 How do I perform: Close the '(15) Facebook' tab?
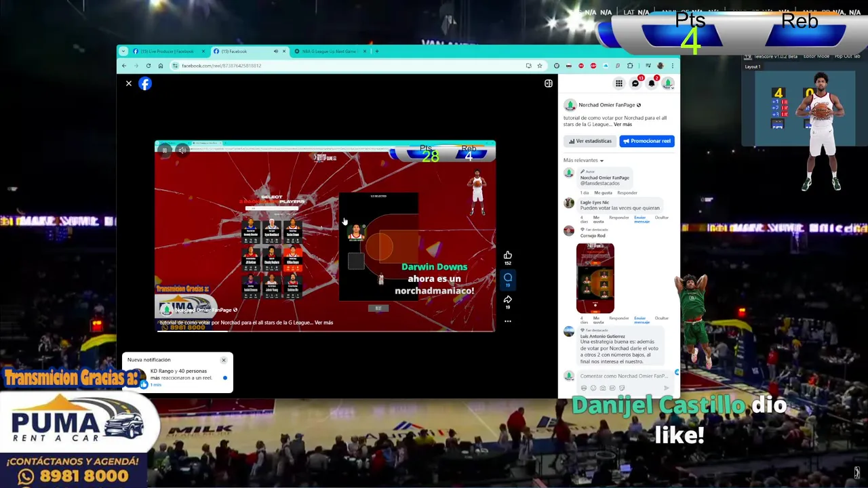coord(283,52)
